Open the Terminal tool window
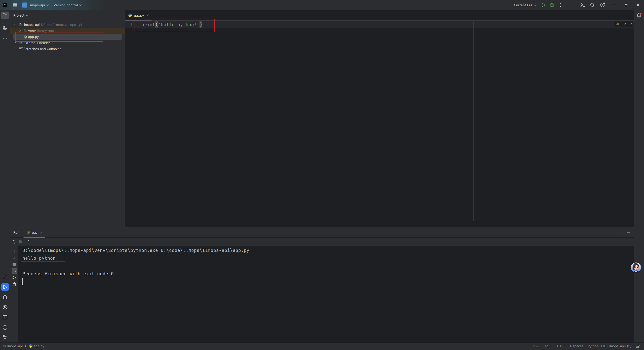 coord(5,317)
